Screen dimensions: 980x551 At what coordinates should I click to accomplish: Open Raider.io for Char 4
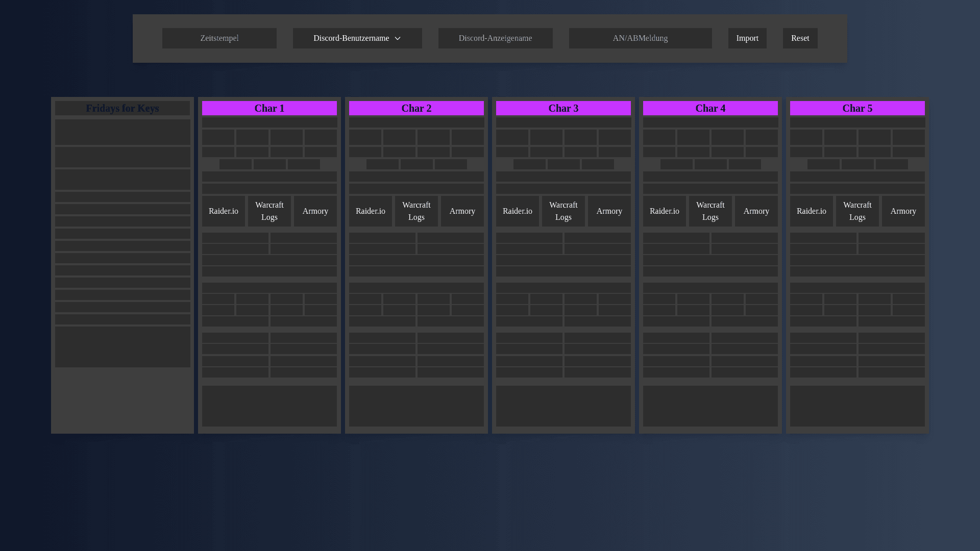pyautogui.click(x=664, y=211)
